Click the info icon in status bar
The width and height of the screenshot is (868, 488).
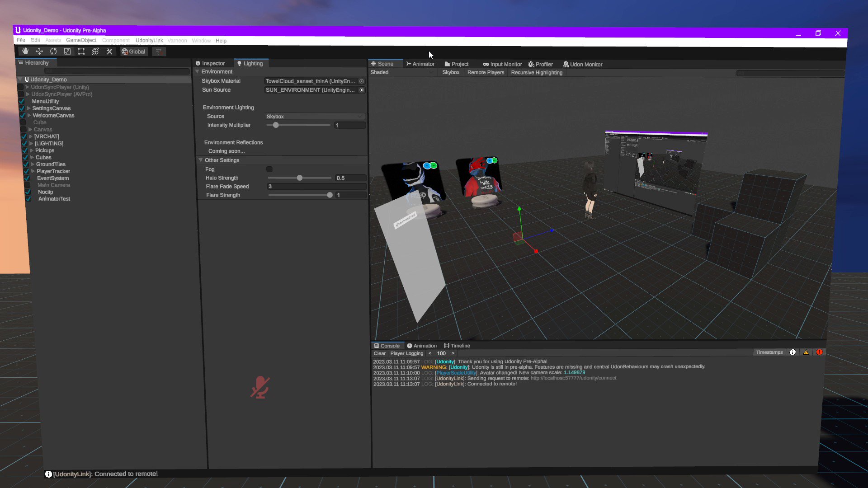[x=48, y=474]
